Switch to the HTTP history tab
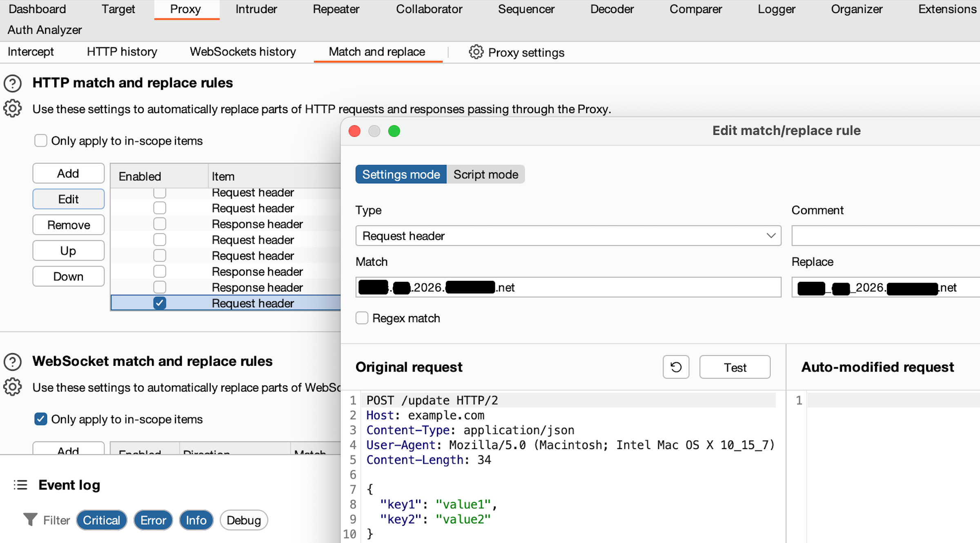Screen dimensions: 980x543 (x=122, y=52)
